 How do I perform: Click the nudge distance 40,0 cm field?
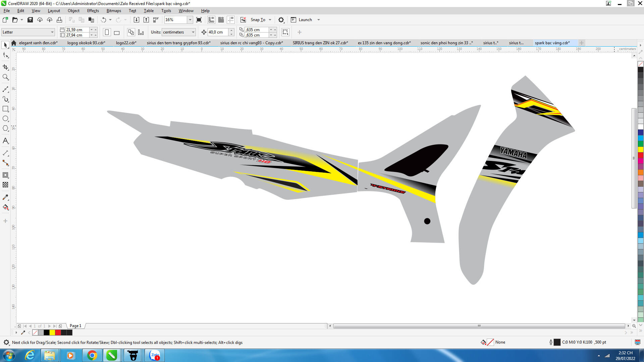(218, 32)
